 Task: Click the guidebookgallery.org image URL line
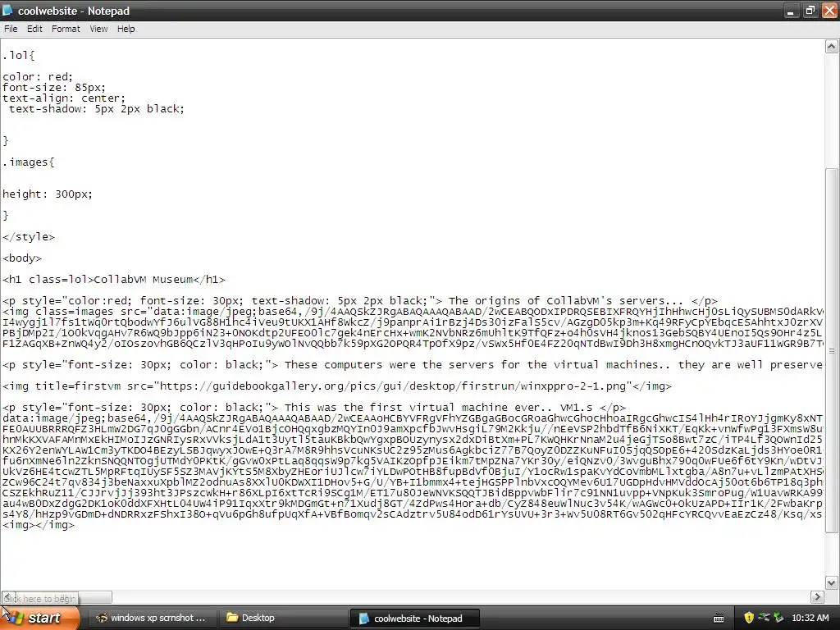click(x=337, y=386)
